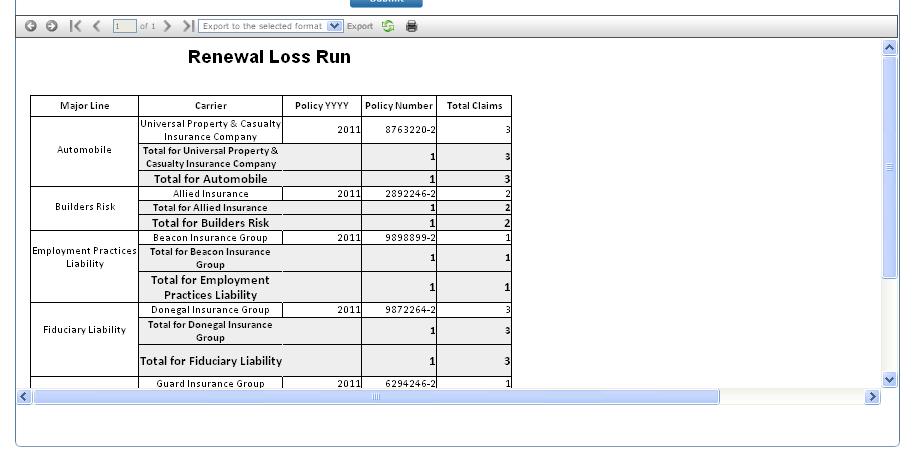
Task: Click the vertical scrollbar down arrow
Action: coord(889,380)
